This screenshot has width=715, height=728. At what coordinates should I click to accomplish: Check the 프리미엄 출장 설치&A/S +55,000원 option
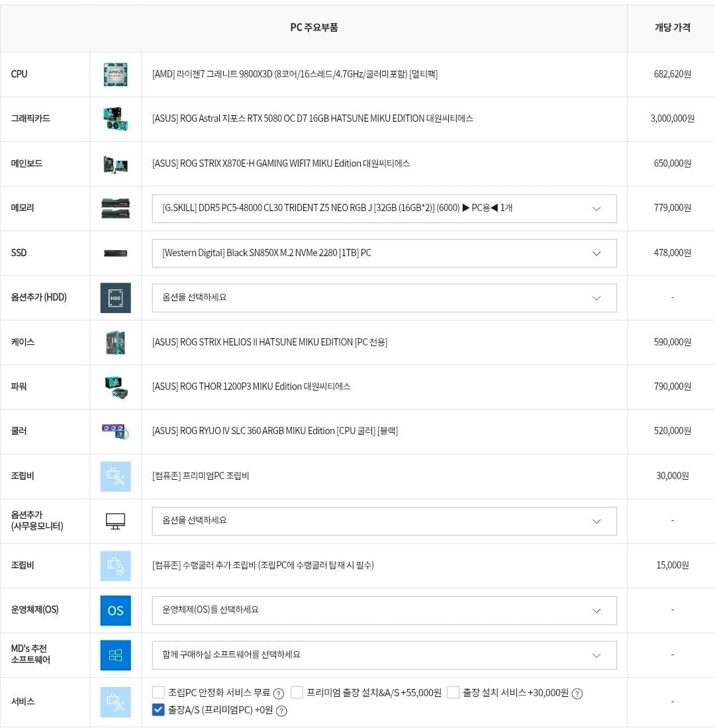[x=297, y=692]
